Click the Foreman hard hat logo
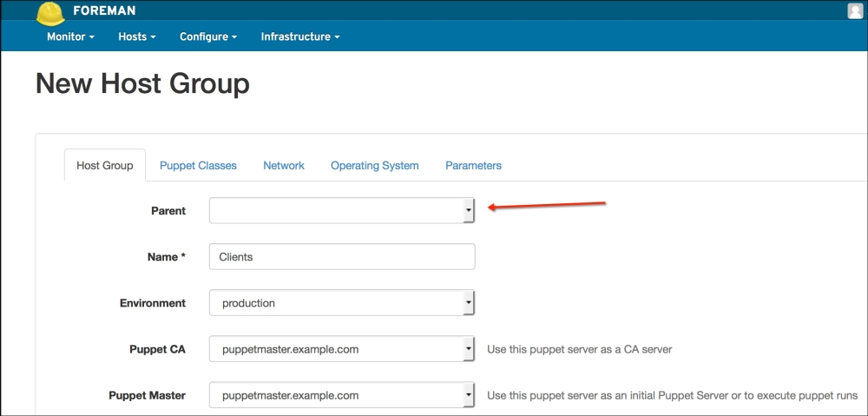The height and width of the screenshot is (416, 868). [x=51, y=11]
